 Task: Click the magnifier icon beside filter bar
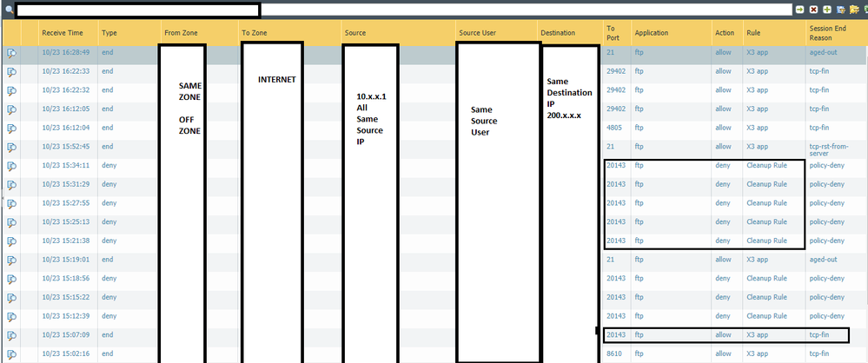point(9,10)
